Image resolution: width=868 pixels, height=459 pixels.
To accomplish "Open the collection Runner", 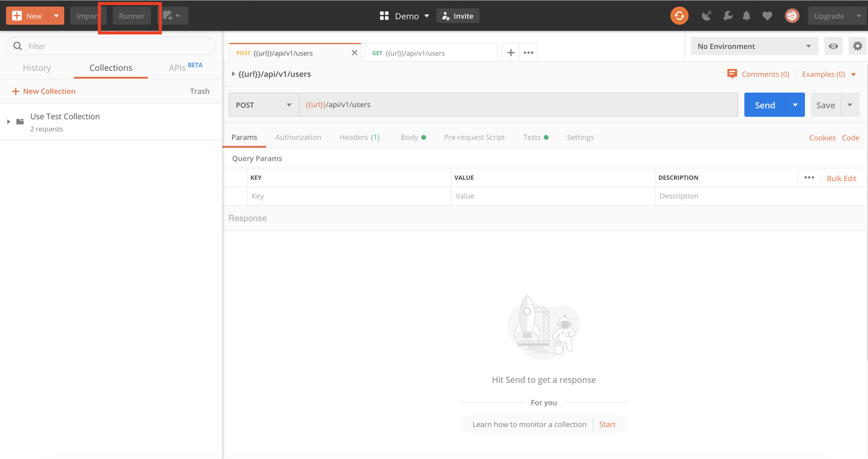I will tap(132, 16).
